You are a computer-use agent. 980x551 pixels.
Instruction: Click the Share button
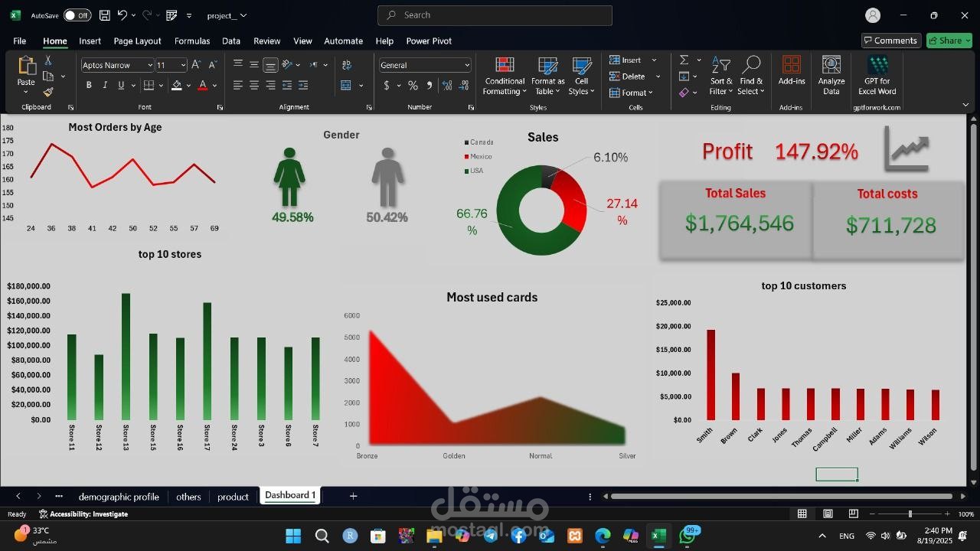click(949, 41)
